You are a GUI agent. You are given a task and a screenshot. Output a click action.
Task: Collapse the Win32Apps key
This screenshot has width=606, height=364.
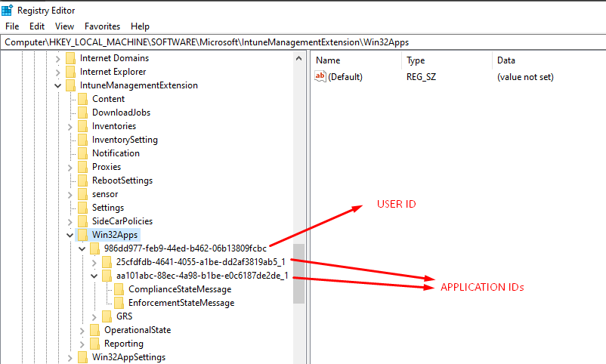tap(70, 235)
